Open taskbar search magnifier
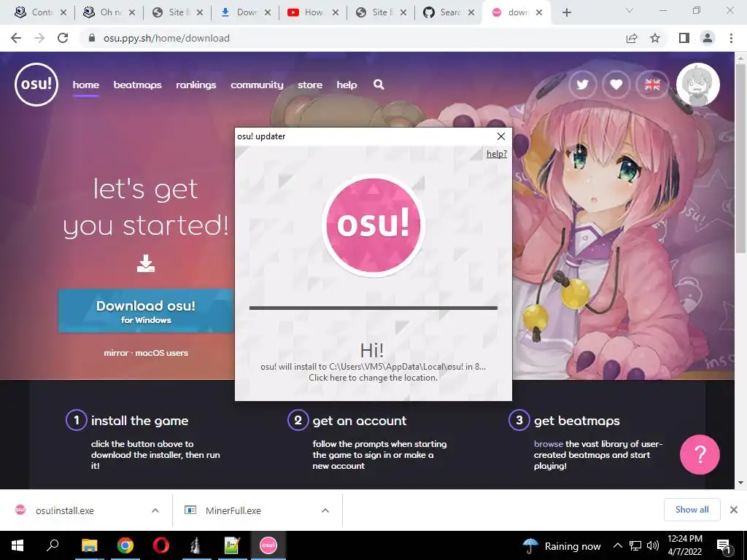This screenshot has height=560, width=747. click(53, 545)
